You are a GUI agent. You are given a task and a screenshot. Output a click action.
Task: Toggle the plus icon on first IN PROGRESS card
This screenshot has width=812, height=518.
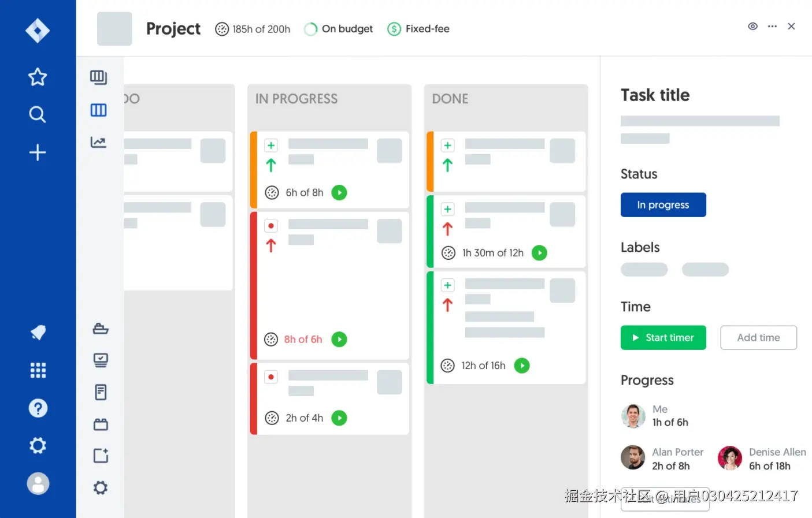point(271,145)
